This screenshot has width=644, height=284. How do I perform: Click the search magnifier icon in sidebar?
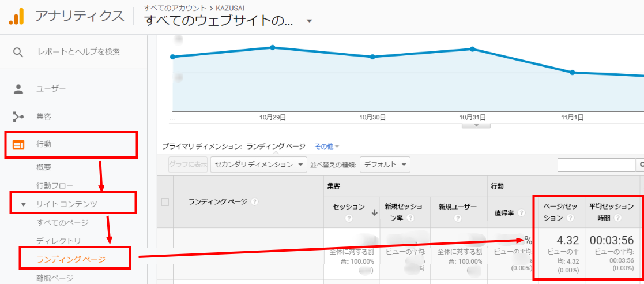[18, 52]
